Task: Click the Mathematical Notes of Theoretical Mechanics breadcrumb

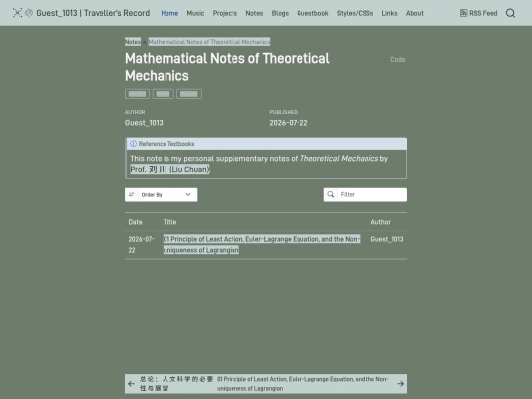Action: tap(209, 42)
